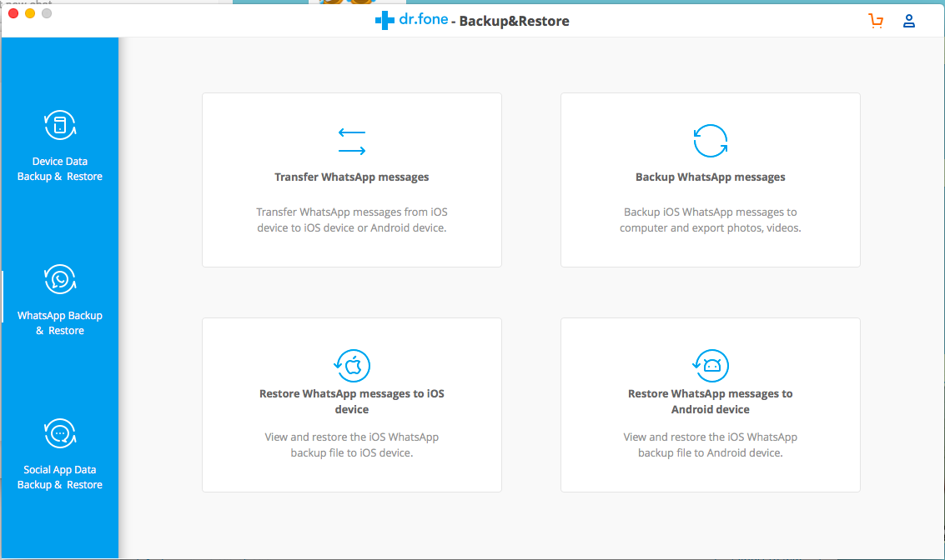945x560 pixels.
Task: Click the circular backup sync icon
Action: coord(711,141)
